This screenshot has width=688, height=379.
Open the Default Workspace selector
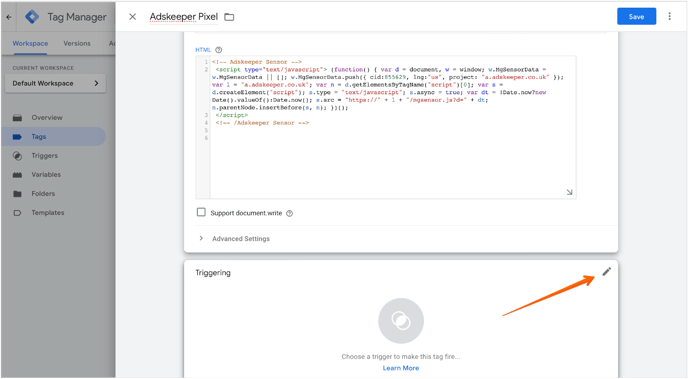[55, 83]
